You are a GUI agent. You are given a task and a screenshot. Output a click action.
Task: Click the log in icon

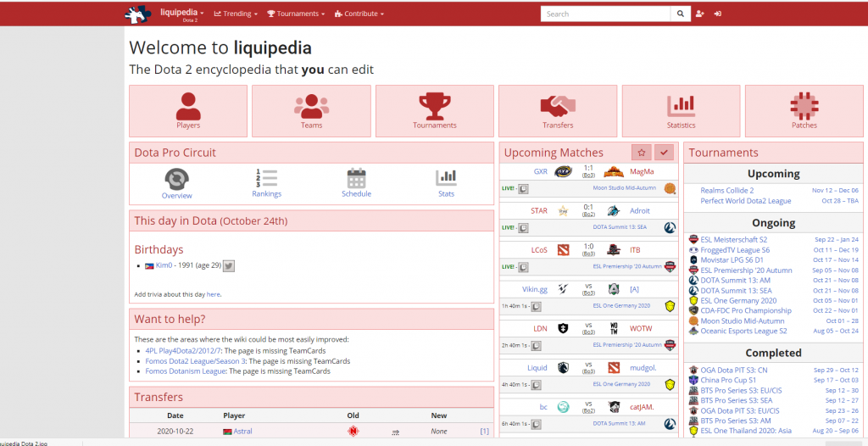(x=718, y=14)
